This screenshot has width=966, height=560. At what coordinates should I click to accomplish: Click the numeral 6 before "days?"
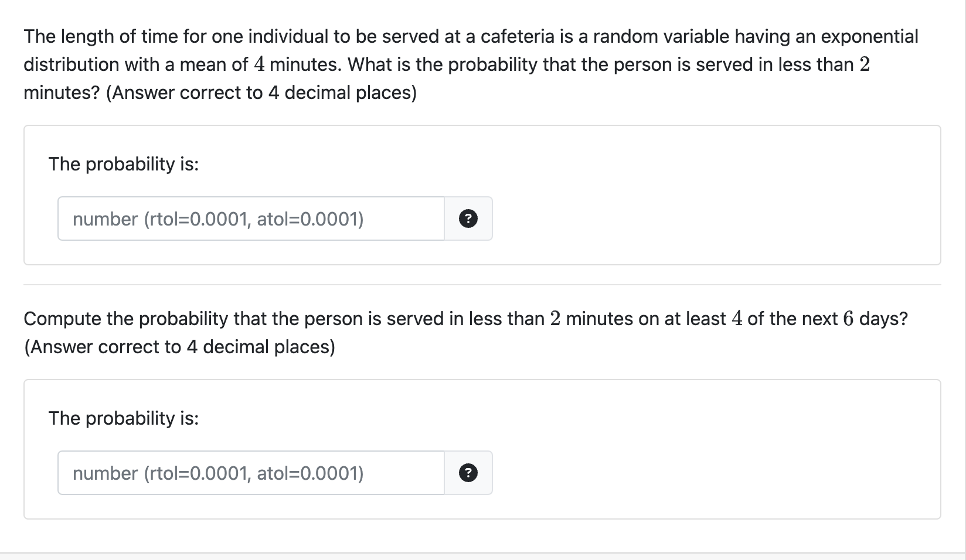(x=848, y=319)
